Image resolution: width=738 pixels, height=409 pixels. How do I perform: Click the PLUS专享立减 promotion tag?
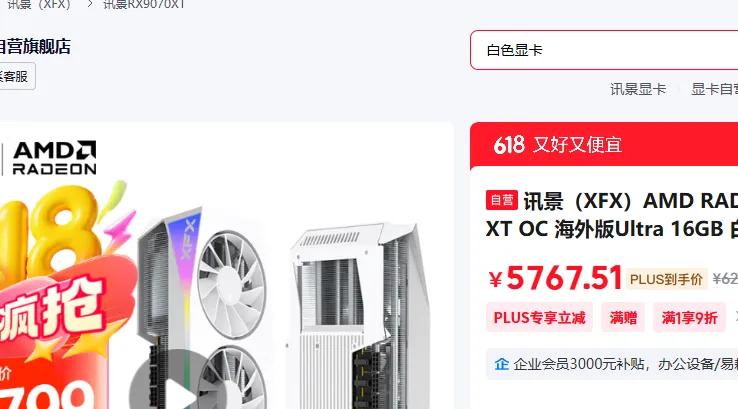(x=539, y=318)
